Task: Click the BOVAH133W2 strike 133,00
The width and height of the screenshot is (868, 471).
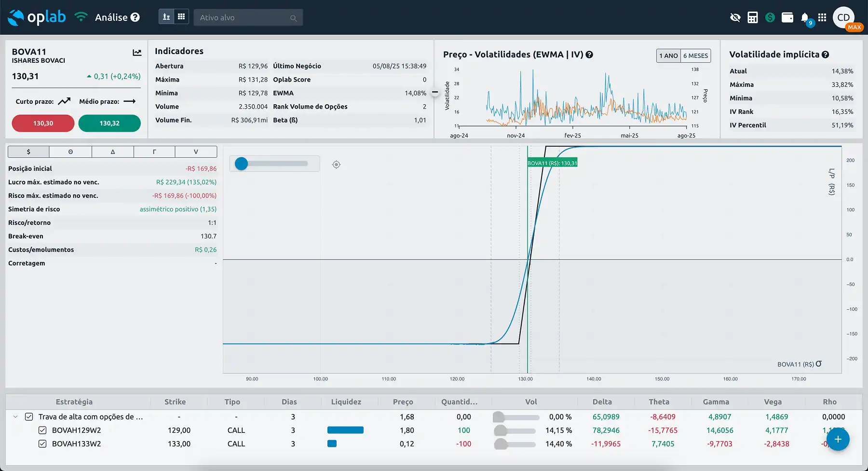Action: 179,443
